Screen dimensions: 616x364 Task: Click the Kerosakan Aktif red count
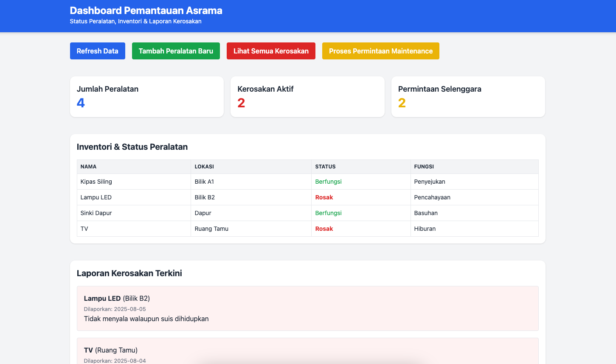241,103
